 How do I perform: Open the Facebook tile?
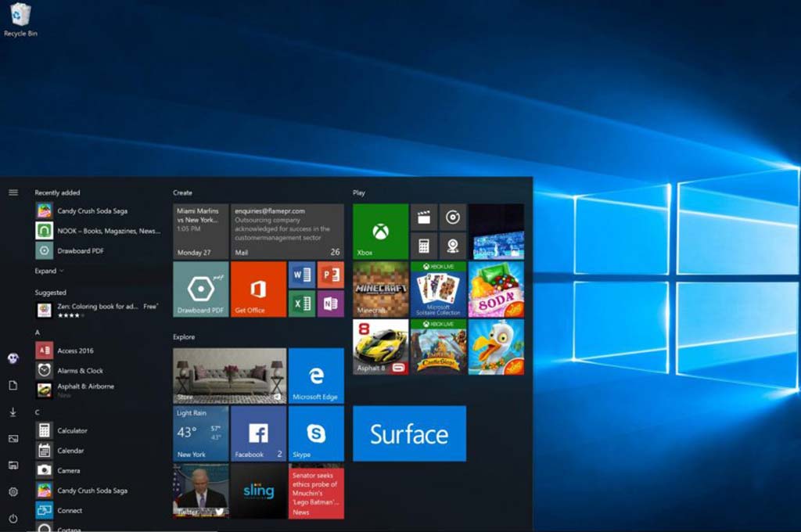258,433
